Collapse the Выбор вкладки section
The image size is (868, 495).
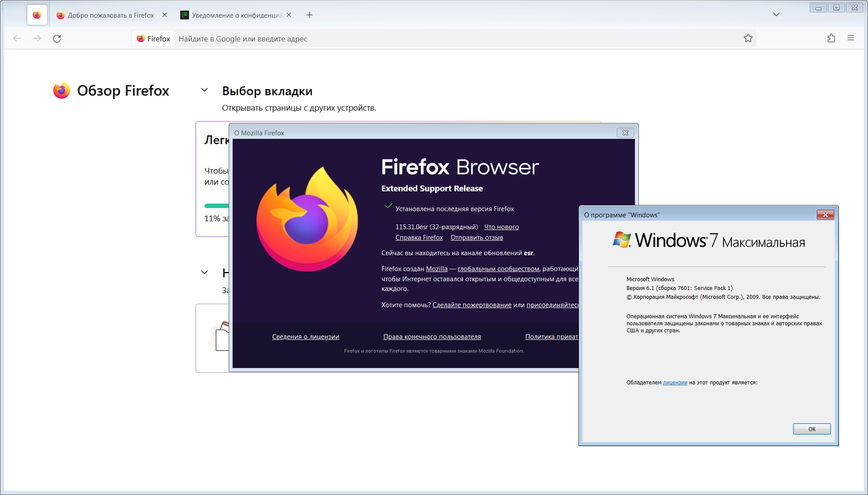pos(204,90)
